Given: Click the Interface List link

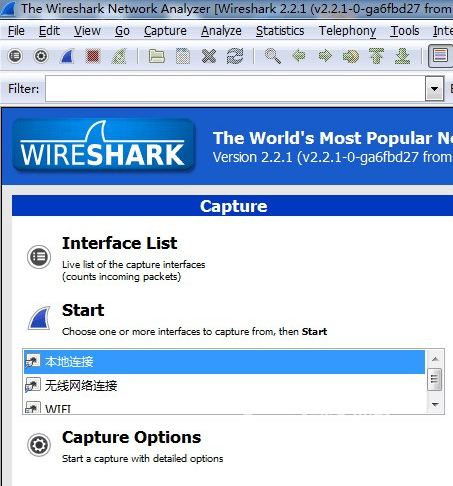Looking at the screenshot, I should pyautogui.click(x=119, y=243).
